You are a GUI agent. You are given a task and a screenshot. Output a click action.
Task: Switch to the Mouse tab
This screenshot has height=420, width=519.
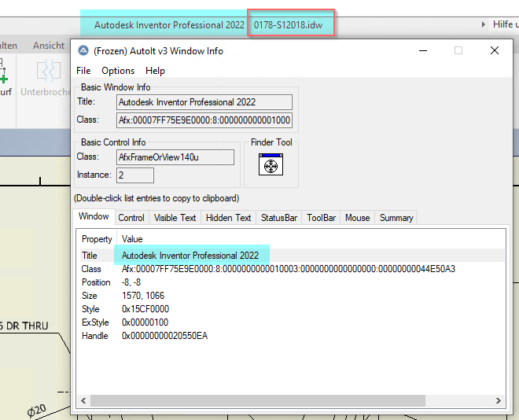click(x=358, y=218)
